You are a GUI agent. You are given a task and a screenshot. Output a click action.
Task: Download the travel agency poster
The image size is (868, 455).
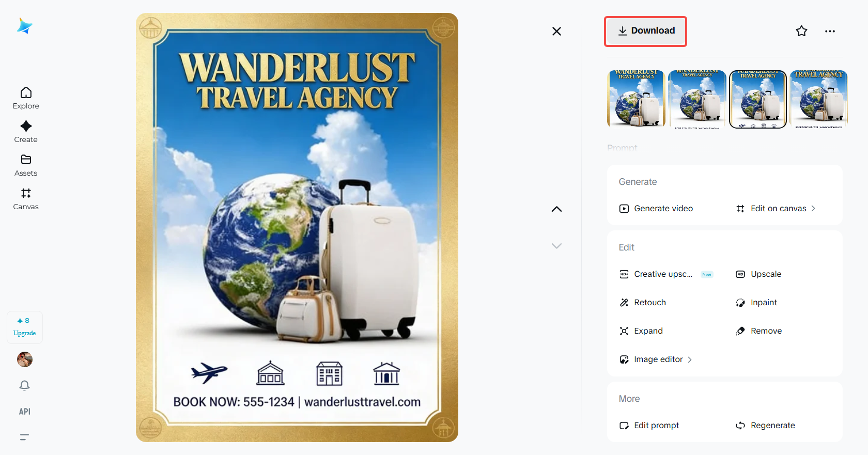646,31
